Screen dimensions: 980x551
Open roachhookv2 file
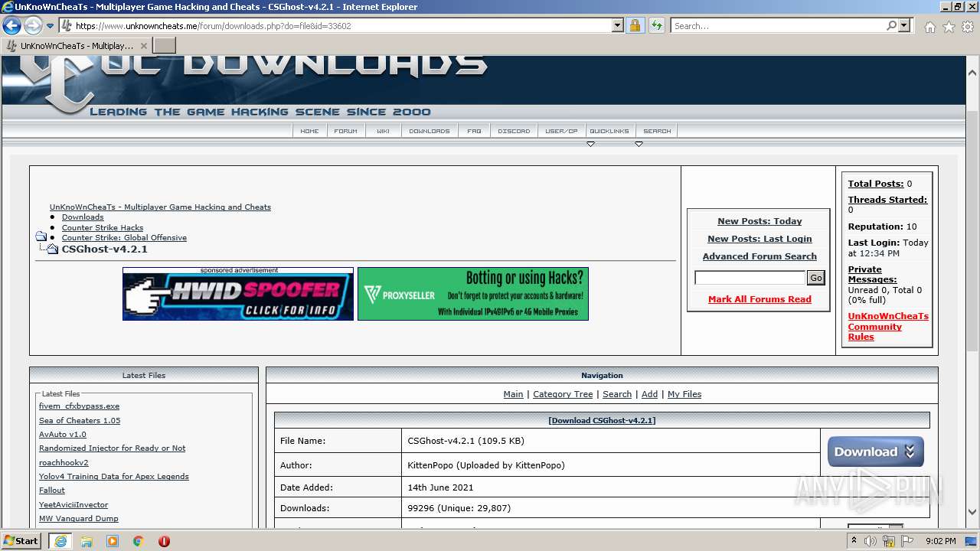coord(64,462)
